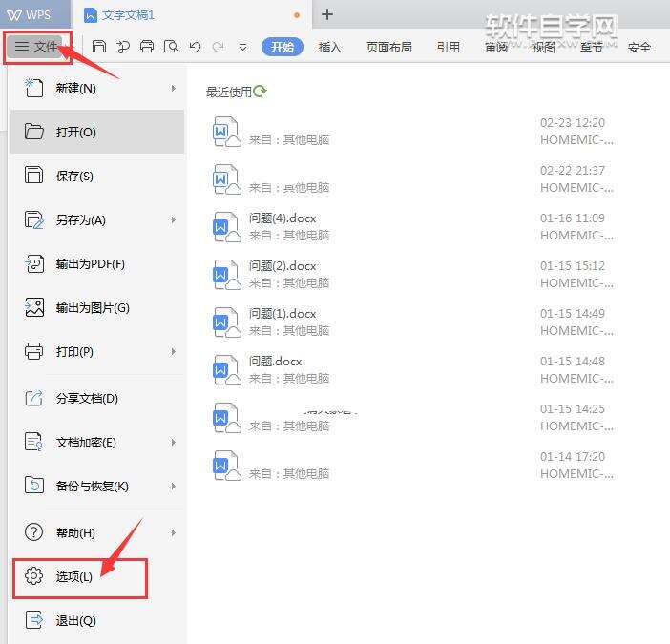Click the 分享文档 share icon
The width and height of the screenshot is (670, 644).
pos(33,398)
